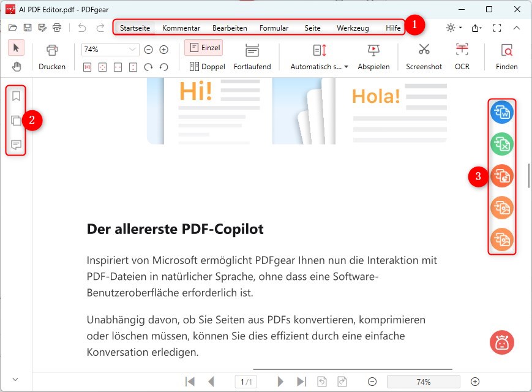Convert PDF to PowerPoint with the orange icon
The image size is (532, 392).
(502, 176)
